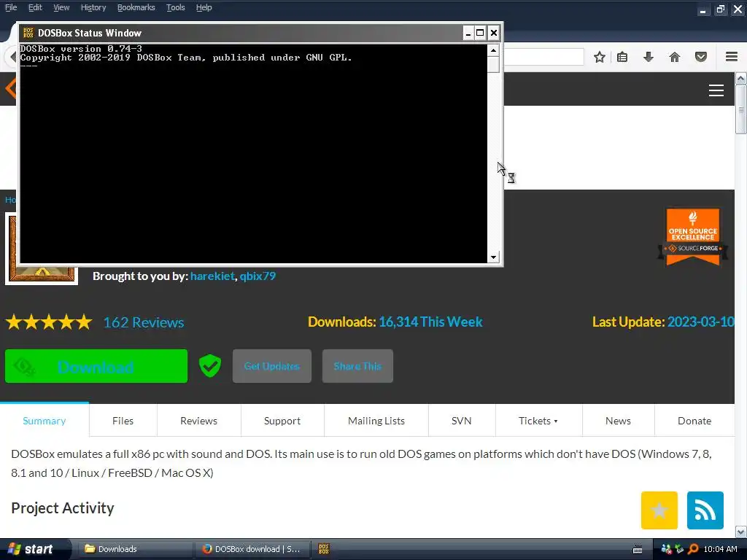Click the five-star rating graphic
This screenshot has width=747, height=560.
coord(49,322)
